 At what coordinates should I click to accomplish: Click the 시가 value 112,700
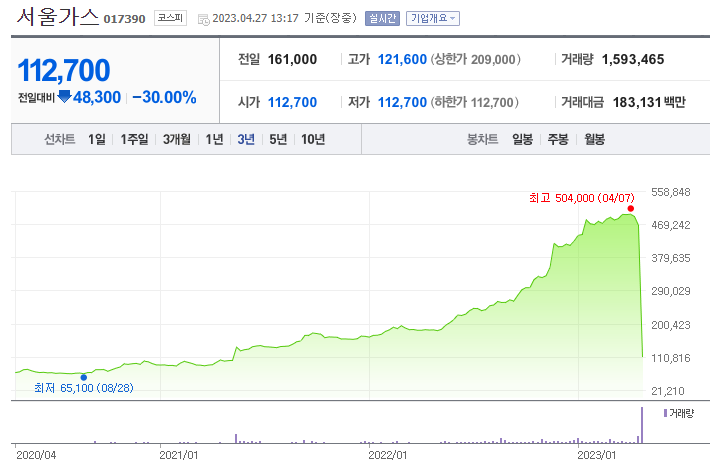click(x=293, y=102)
